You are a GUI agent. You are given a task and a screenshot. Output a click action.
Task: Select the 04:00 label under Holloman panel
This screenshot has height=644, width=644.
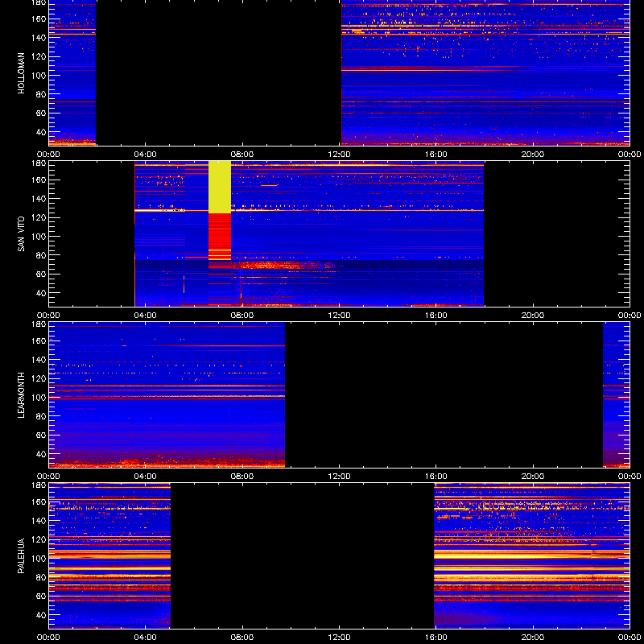(x=146, y=155)
